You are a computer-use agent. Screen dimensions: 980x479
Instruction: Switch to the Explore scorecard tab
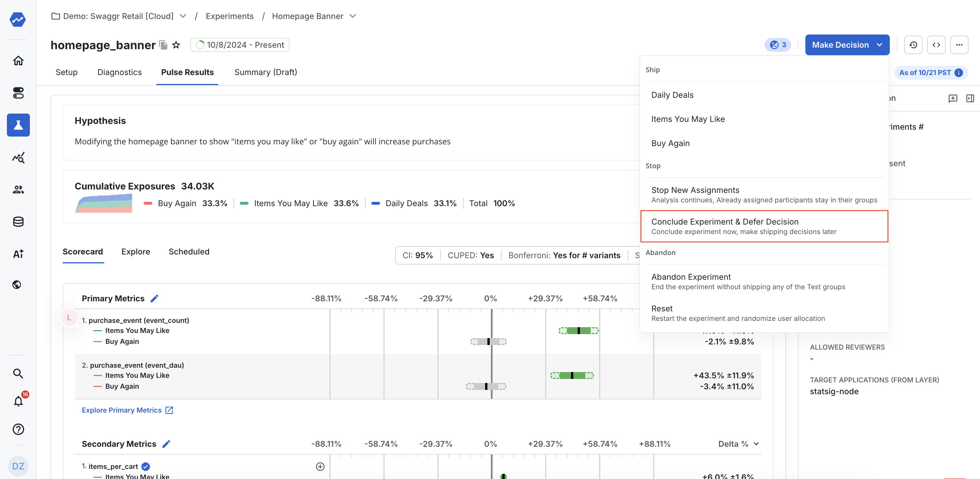tap(136, 252)
